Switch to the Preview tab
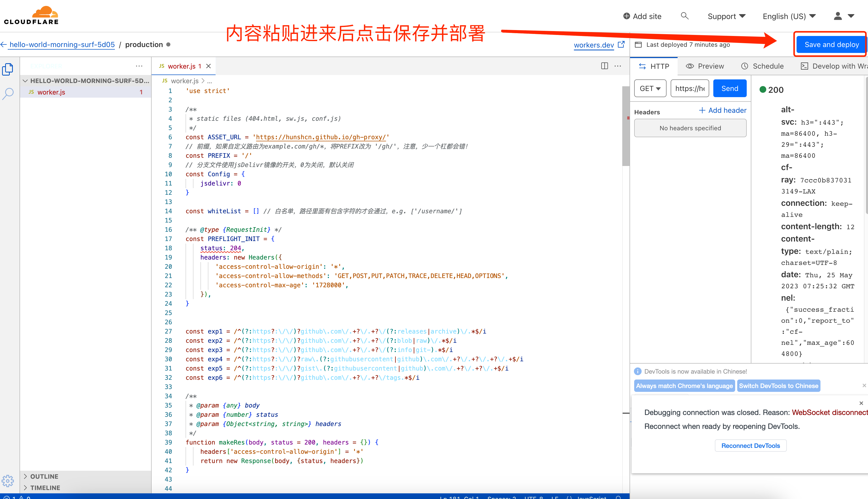The image size is (868, 499). (705, 66)
